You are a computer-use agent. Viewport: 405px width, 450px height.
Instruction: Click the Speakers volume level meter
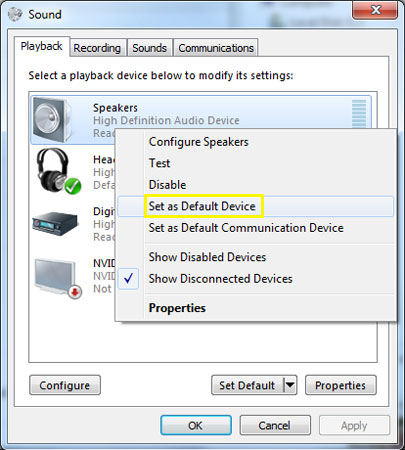359,114
